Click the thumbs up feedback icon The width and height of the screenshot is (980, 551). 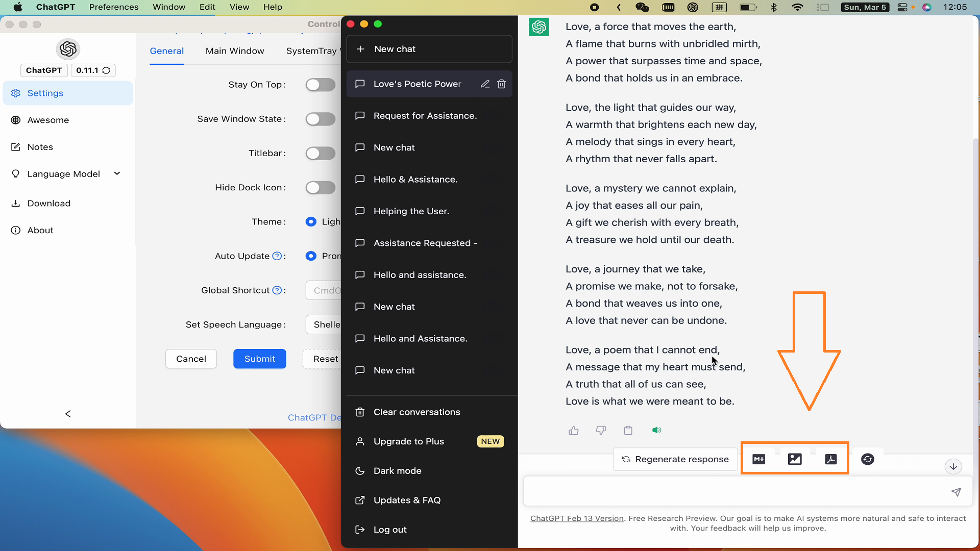574,431
